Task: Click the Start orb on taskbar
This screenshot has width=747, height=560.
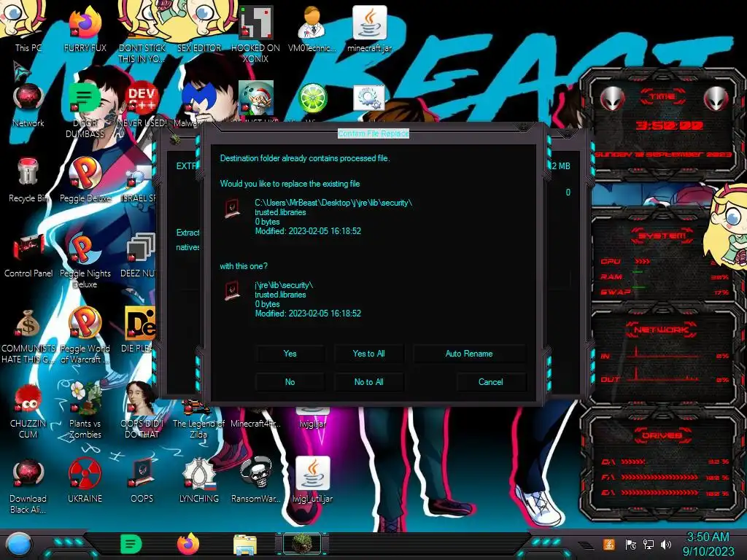Action: pyautogui.click(x=18, y=545)
